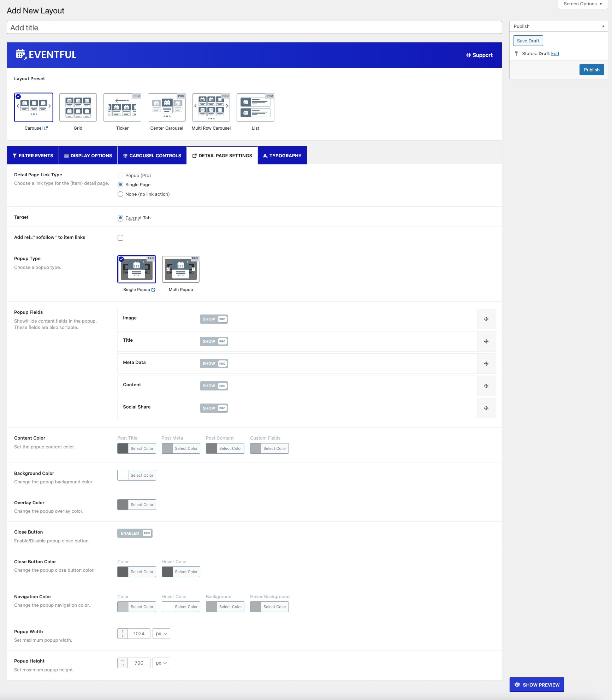Choose the Grid layout preset icon
The width and height of the screenshot is (612, 700).
pyautogui.click(x=78, y=107)
